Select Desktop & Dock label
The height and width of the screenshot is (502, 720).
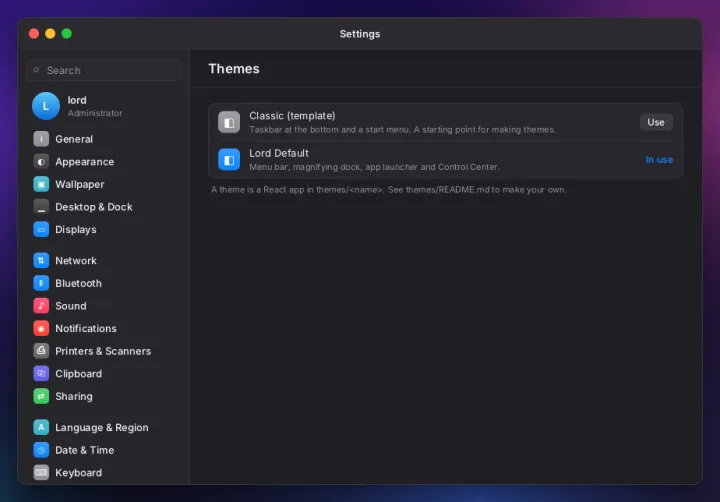[94, 207]
